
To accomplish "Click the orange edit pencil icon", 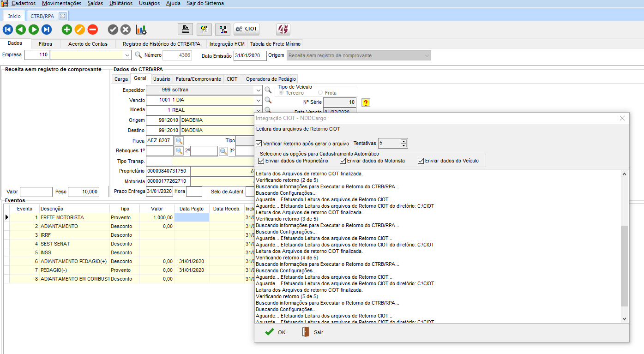I will coord(80,30).
